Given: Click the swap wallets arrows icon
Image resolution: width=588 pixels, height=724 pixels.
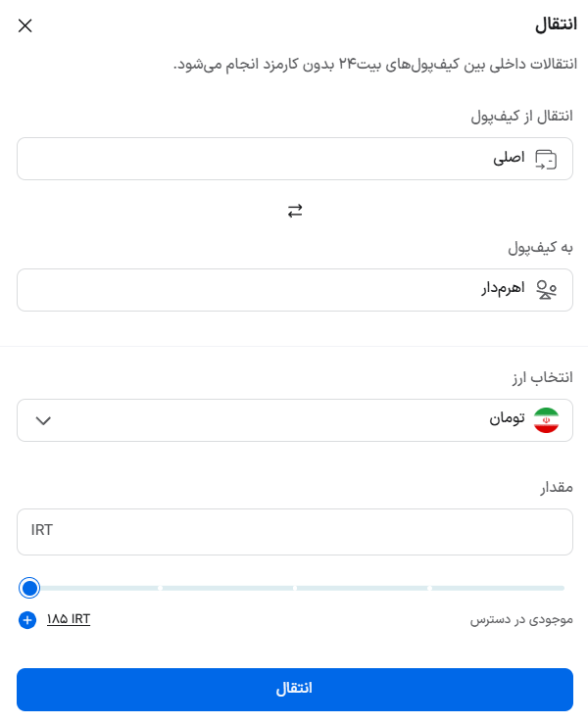Looking at the screenshot, I should point(295,211).
